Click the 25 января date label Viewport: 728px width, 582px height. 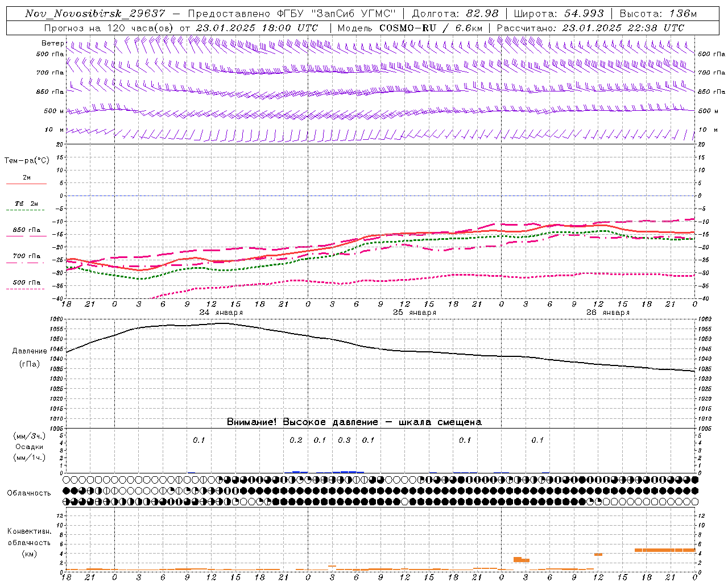[414, 313]
